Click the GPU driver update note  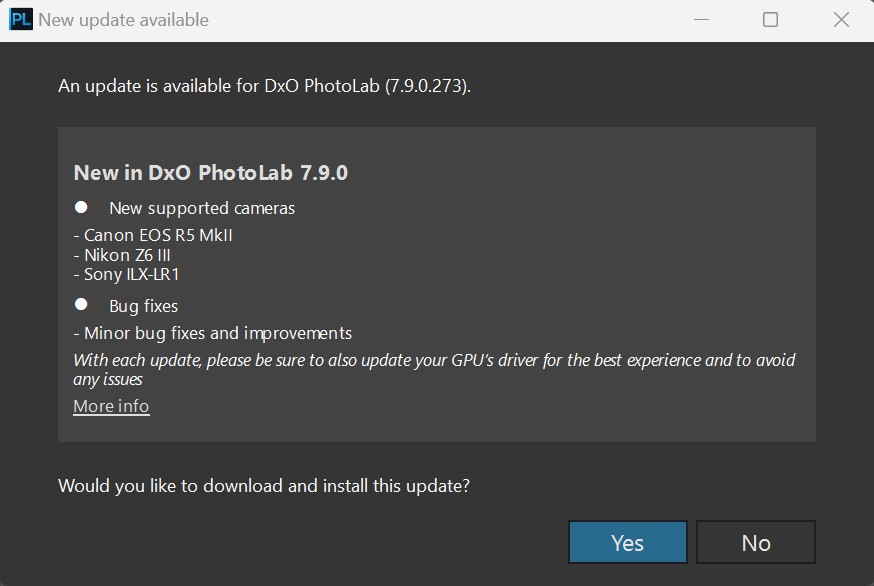434,369
